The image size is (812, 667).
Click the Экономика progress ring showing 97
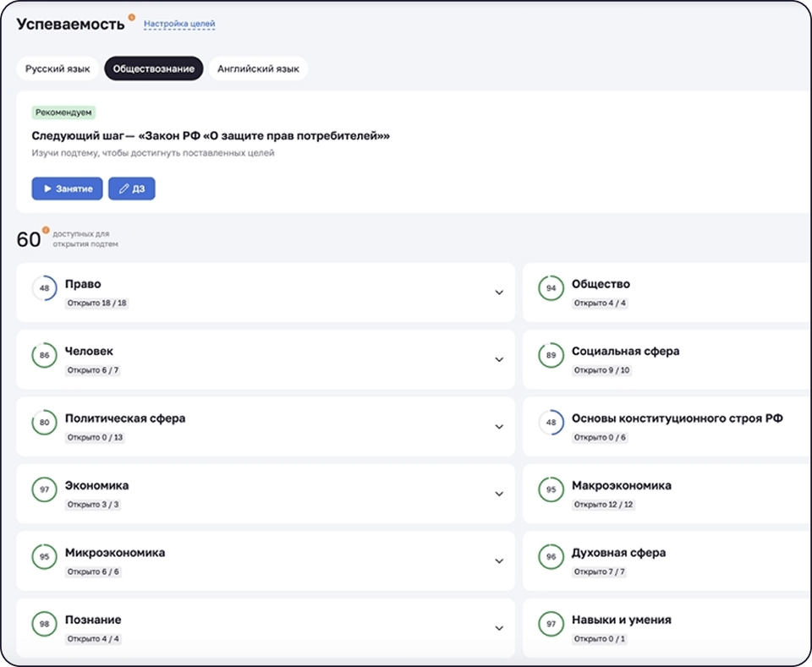click(44, 489)
